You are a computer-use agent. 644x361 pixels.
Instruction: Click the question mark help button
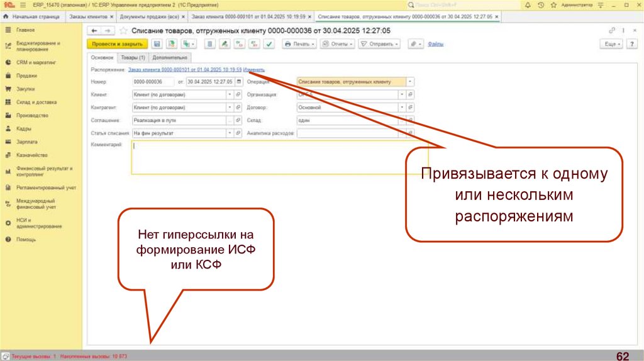631,44
